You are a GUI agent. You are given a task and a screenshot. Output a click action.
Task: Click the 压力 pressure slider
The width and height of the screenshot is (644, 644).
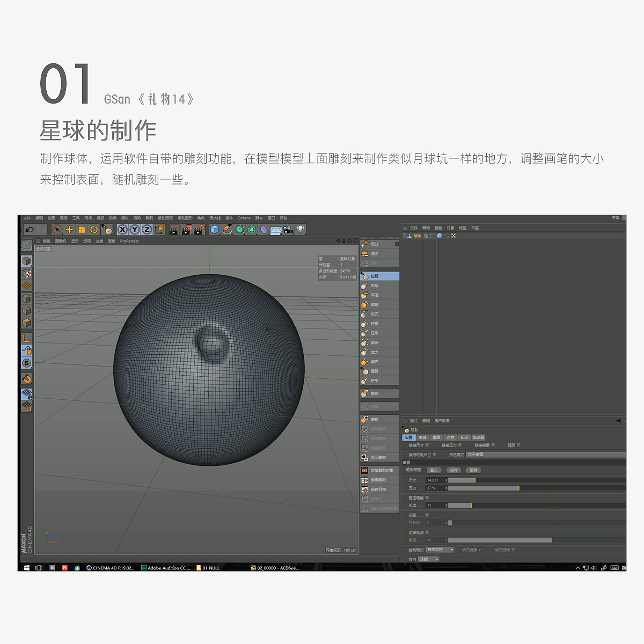pyautogui.click(x=537, y=488)
